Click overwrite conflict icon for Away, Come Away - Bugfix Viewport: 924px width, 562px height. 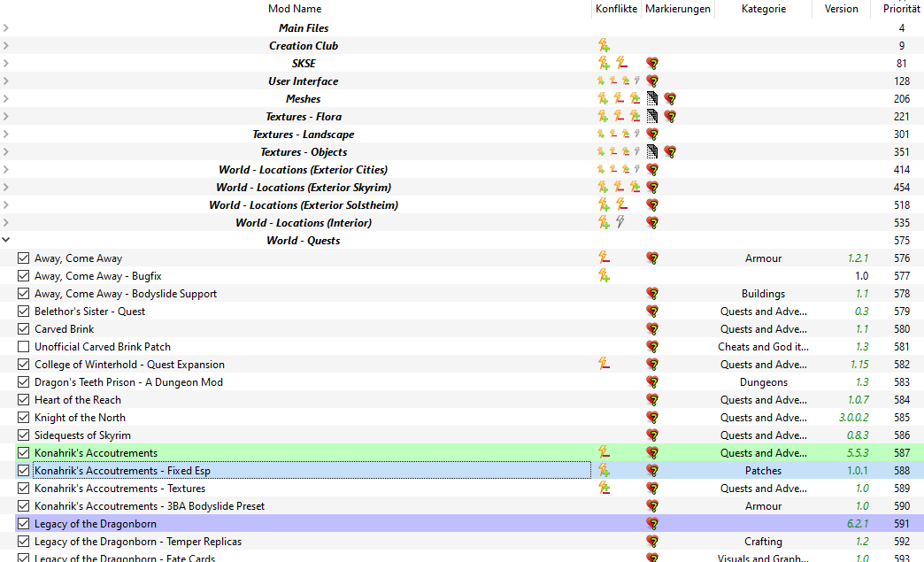604,275
